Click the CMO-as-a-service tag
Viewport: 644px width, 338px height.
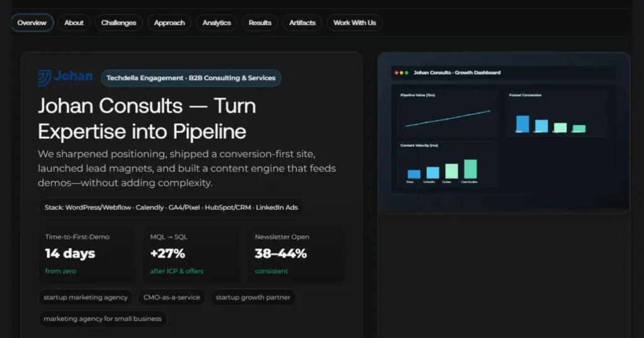point(172,297)
